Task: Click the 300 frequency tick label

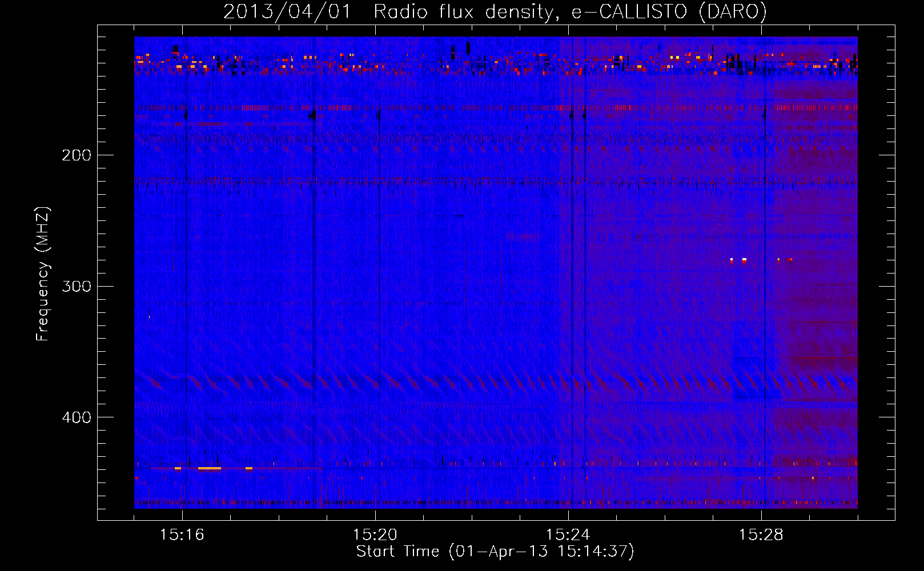Action: pyautogui.click(x=77, y=286)
